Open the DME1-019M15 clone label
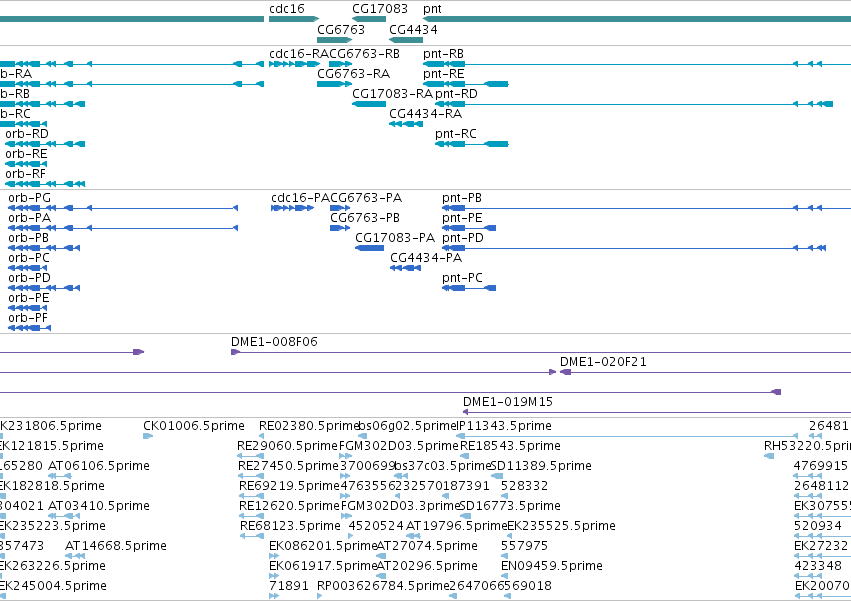The width and height of the screenshot is (851, 601). click(507, 402)
